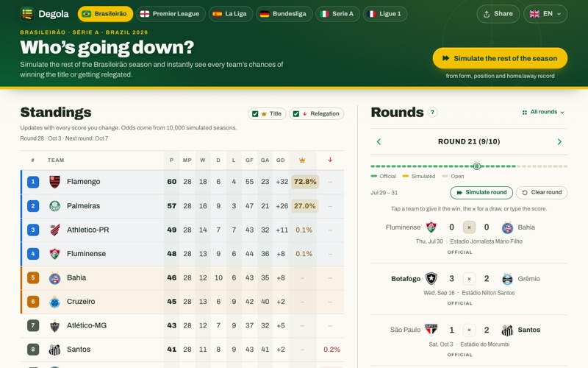Click the Grêmio crest in match list

point(507,279)
